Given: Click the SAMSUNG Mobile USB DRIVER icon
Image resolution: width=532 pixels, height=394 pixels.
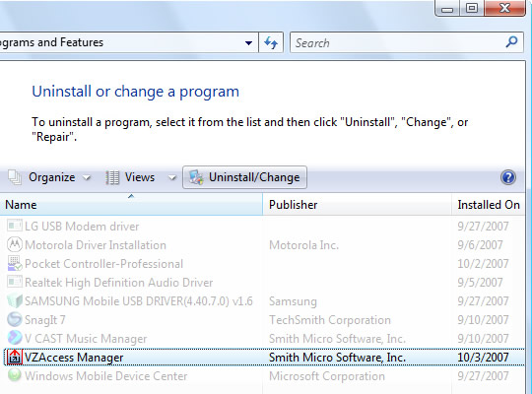Looking at the screenshot, I should coord(14,300).
